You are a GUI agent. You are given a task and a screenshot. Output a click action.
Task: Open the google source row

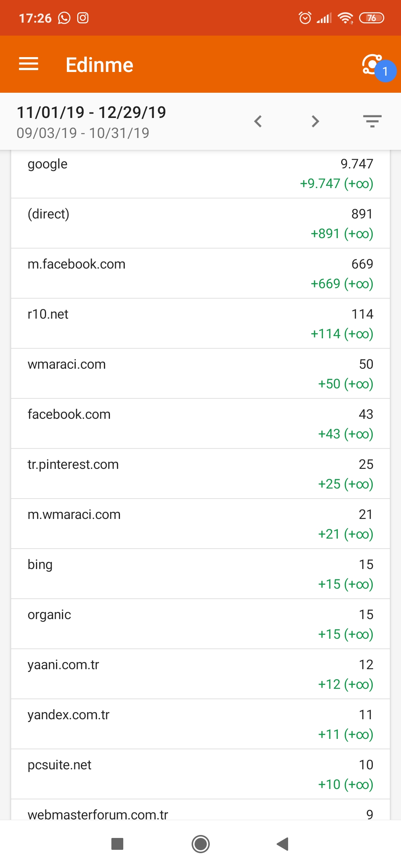click(200, 174)
